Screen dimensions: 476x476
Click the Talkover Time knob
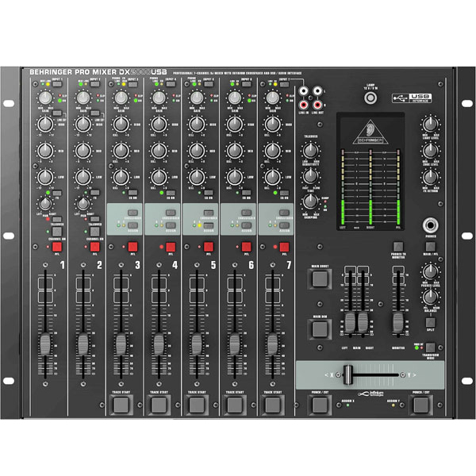(310, 176)
